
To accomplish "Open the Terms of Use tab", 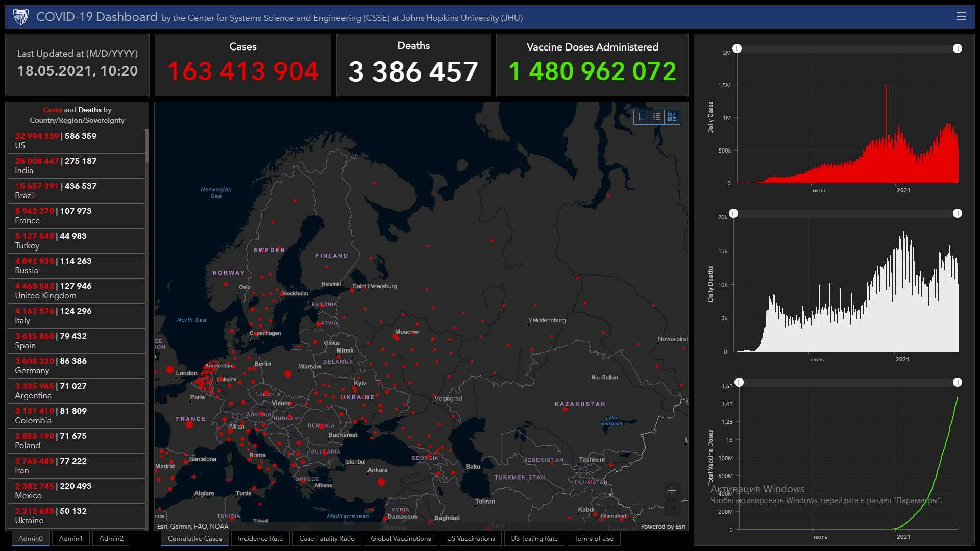I will tap(594, 538).
